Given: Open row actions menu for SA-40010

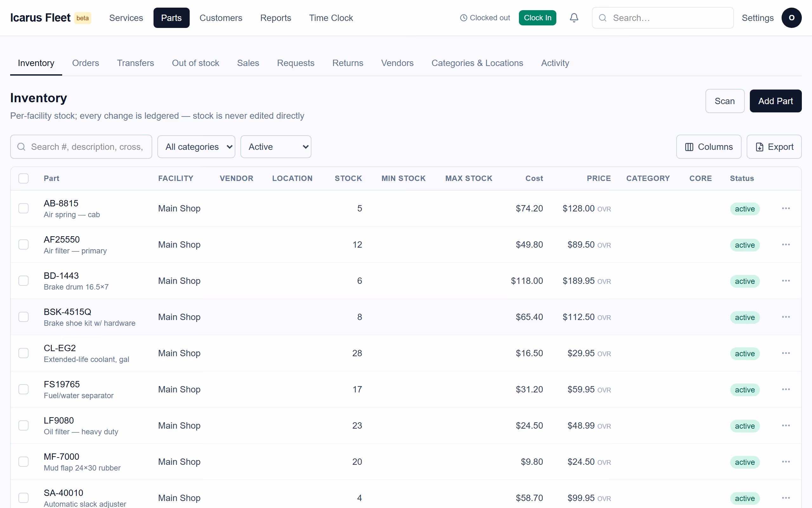Looking at the screenshot, I should click(785, 498).
